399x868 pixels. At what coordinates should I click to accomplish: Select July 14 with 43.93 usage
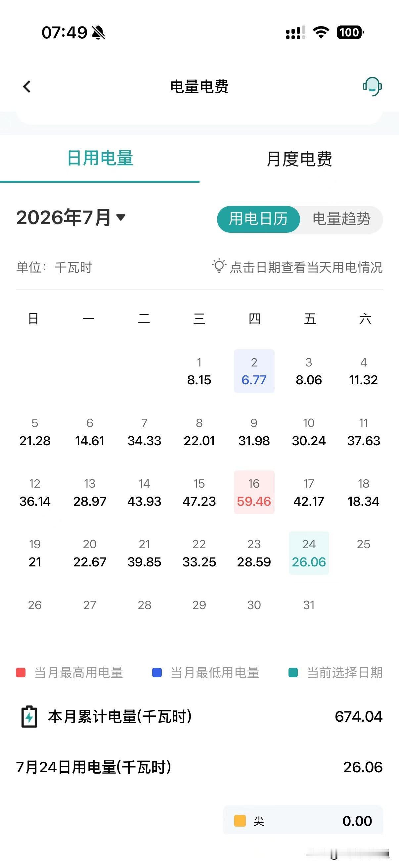pos(145,492)
